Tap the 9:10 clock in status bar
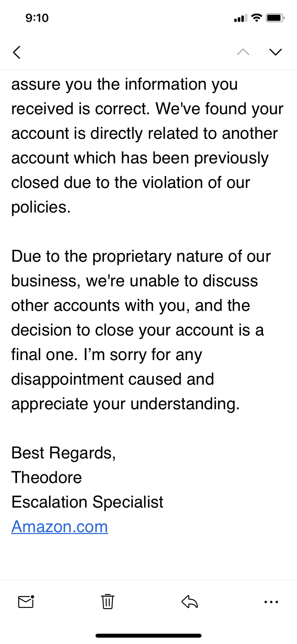The image size is (297, 644). (x=37, y=18)
